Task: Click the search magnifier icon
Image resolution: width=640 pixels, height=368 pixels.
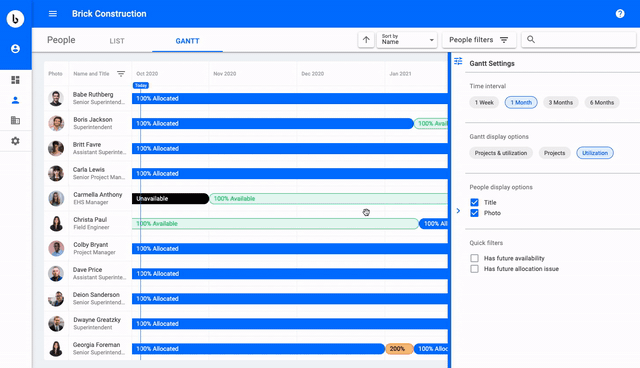Action: (x=531, y=40)
